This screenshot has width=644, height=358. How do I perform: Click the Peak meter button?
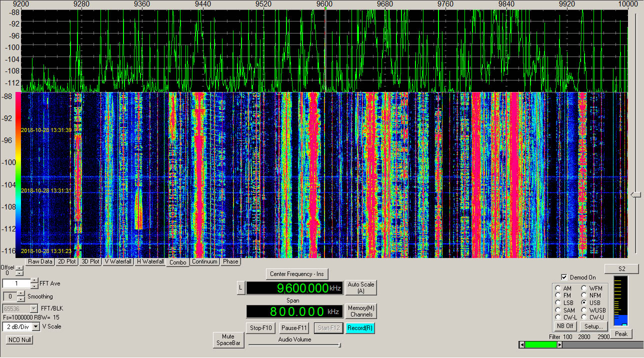[621, 333]
